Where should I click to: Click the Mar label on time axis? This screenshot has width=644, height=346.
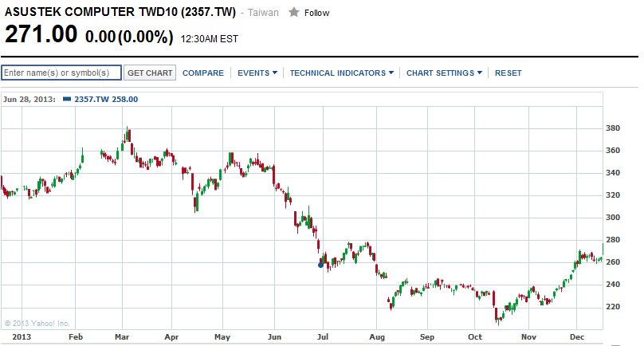(122, 337)
